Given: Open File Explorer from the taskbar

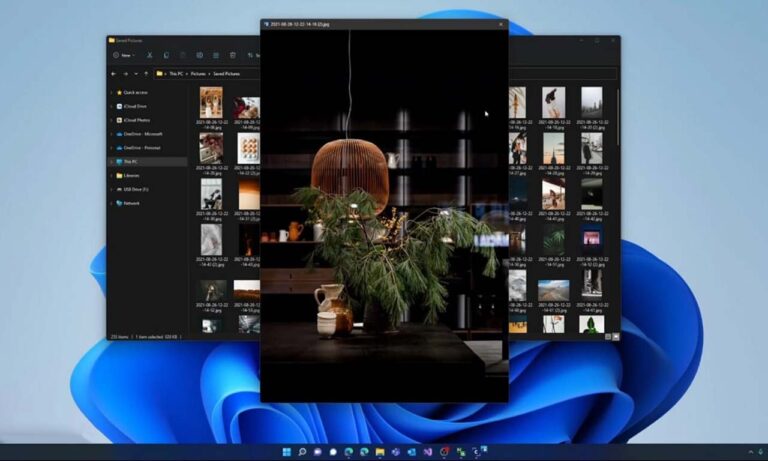Looking at the screenshot, I should point(380,452).
